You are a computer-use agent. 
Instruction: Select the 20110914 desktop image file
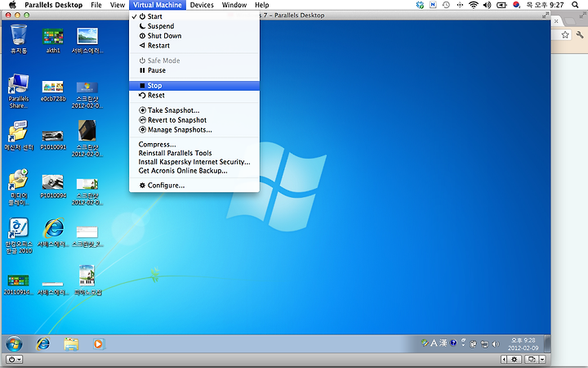tap(18, 285)
